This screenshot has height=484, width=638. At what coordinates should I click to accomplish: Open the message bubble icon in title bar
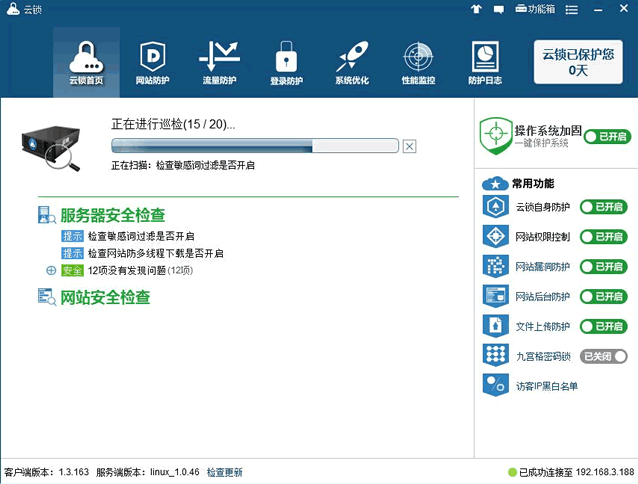pyautogui.click(x=498, y=9)
